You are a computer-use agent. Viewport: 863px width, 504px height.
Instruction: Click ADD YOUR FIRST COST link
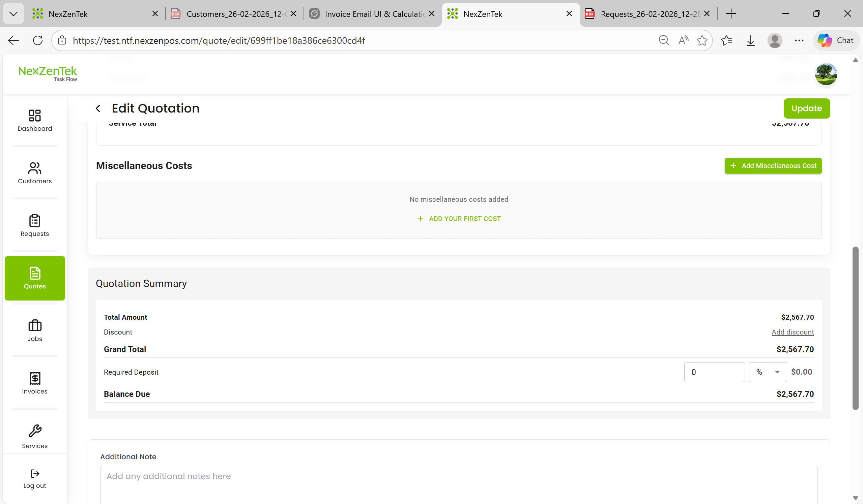[x=459, y=219]
